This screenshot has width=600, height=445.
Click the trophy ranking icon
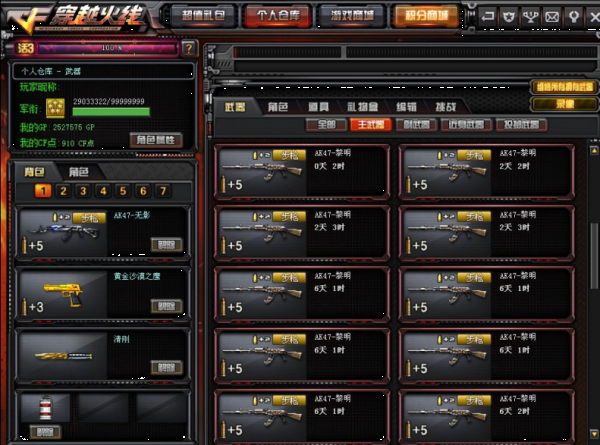pyautogui.click(x=530, y=17)
